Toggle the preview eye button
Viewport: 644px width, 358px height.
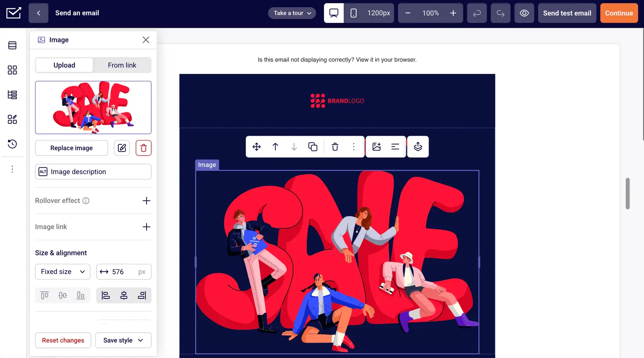pos(524,13)
